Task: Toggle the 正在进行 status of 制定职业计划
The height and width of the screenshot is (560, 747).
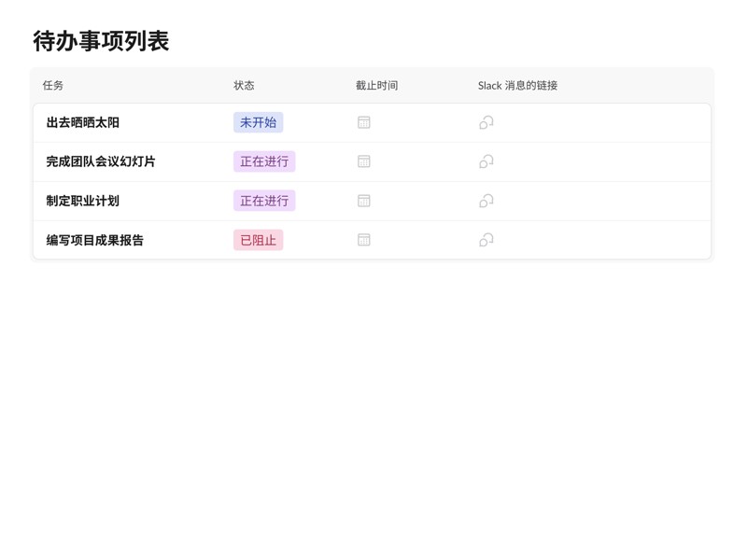Action: pos(264,200)
